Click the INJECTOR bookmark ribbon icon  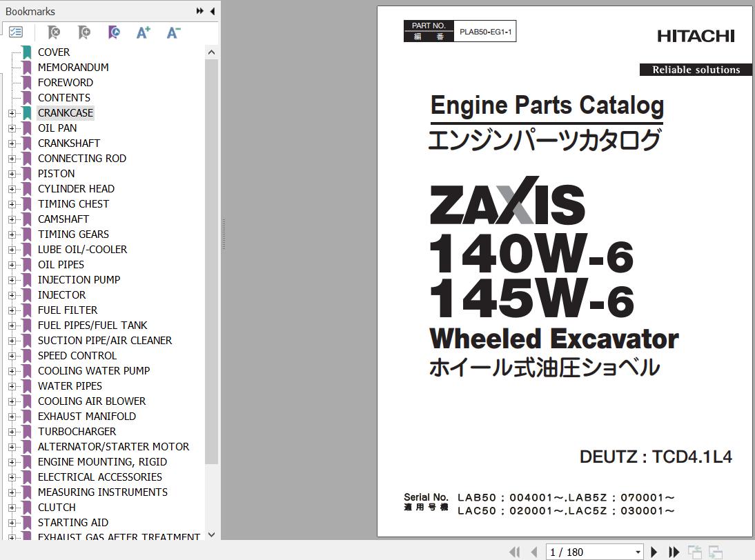pyautogui.click(x=27, y=295)
